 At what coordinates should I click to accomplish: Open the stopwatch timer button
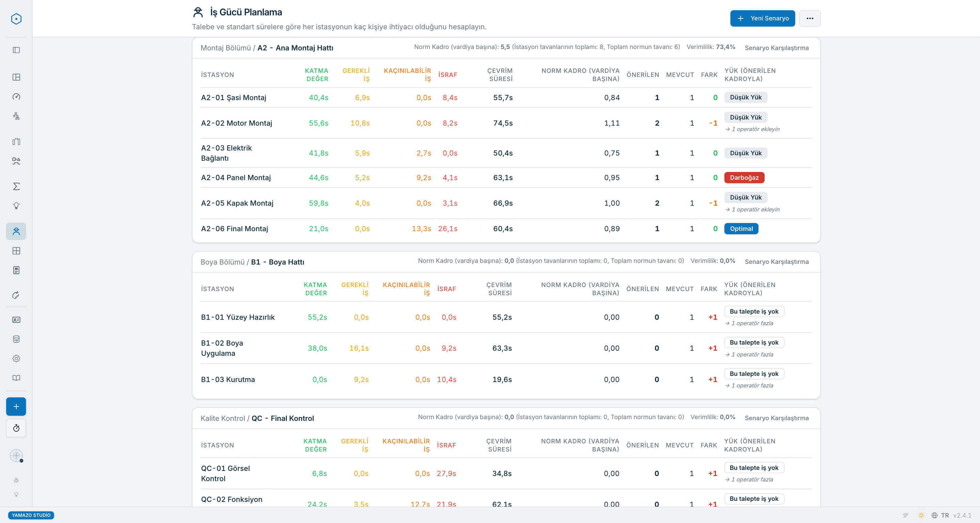[16, 428]
